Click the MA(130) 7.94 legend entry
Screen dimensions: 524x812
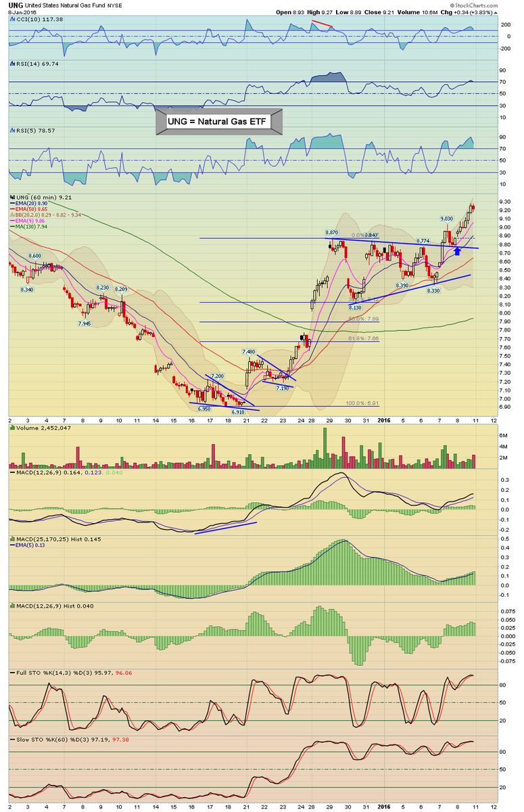tap(28, 228)
